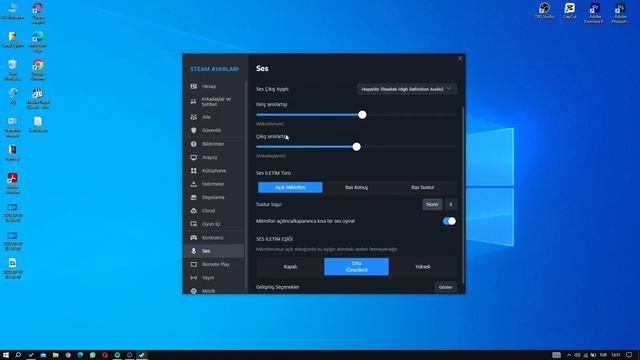Open File Explorer from the taskbar
The width and height of the screenshot is (640, 360).
pyautogui.click(x=56, y=355)
